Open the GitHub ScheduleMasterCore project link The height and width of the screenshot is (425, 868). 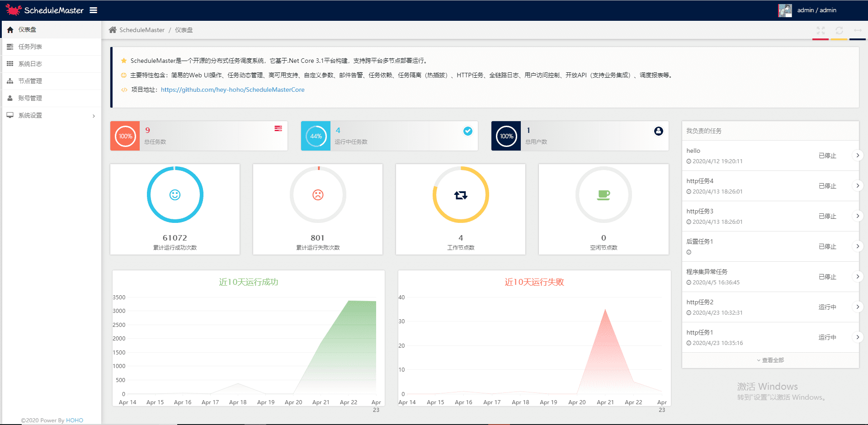[x=233, y=90]
